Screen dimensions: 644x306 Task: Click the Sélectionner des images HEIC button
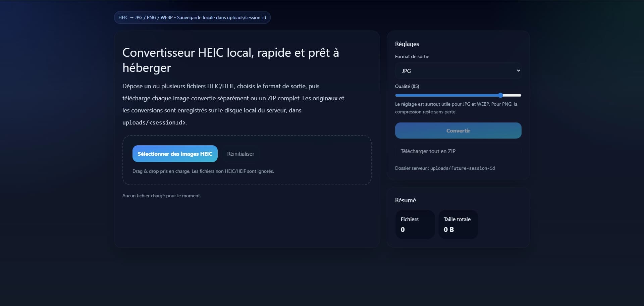tap(175, 154)
